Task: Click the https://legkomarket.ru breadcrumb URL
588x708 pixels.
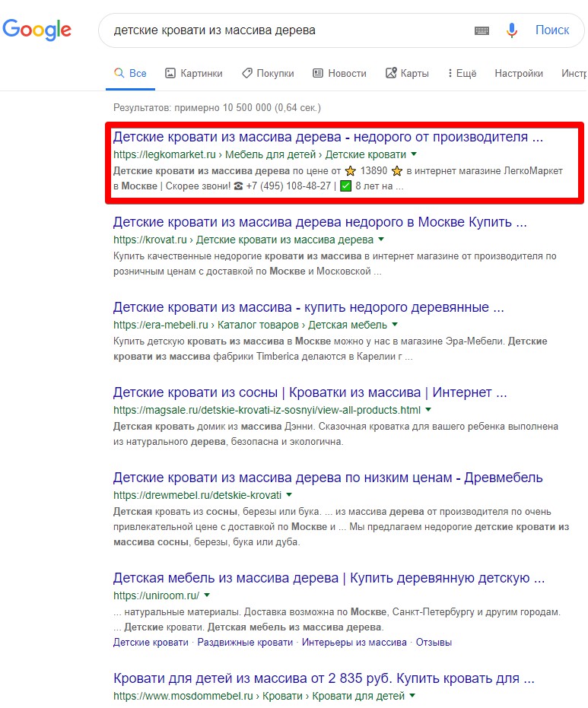Action: click(x=164, y=154)
